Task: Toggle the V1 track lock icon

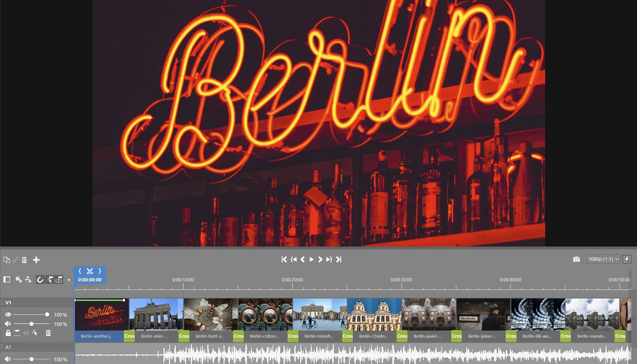Action: [x=8, y=333]
